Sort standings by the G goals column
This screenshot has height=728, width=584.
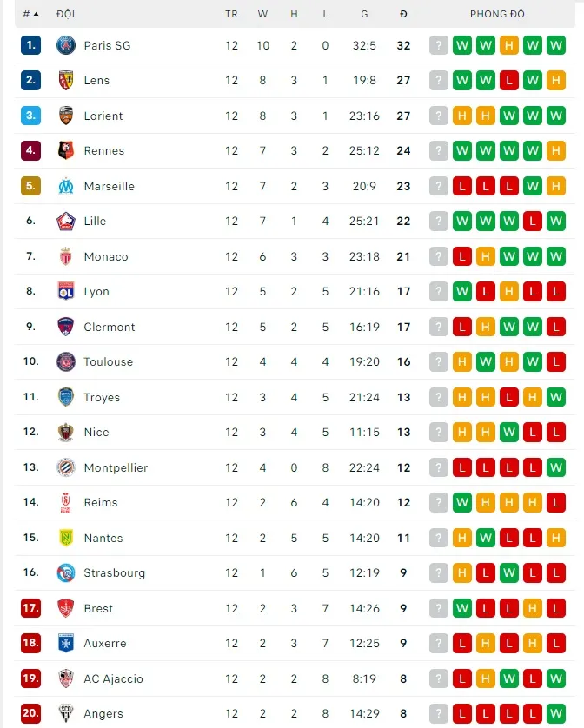pyautogui.click(x=364, y=13)
